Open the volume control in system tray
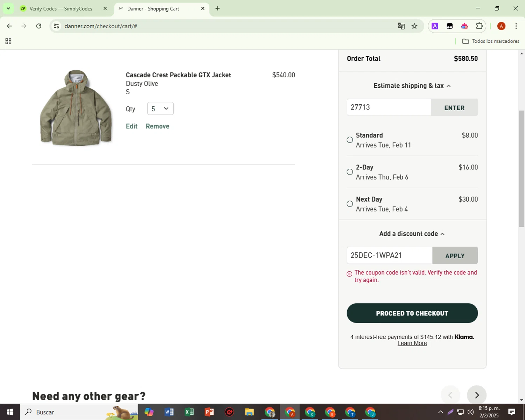 point(470,412)
